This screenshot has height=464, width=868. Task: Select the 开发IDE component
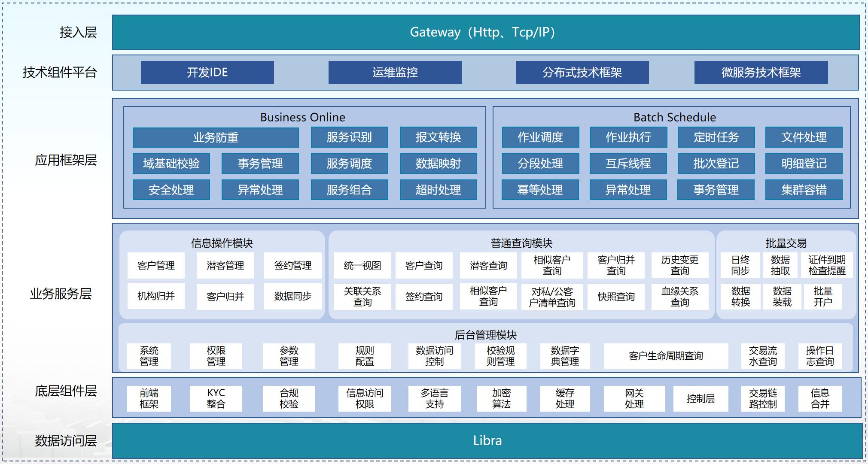[x=207, y=73]
